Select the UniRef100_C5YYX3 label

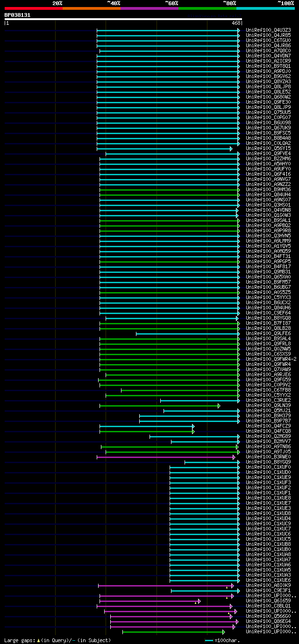point(268,297)
